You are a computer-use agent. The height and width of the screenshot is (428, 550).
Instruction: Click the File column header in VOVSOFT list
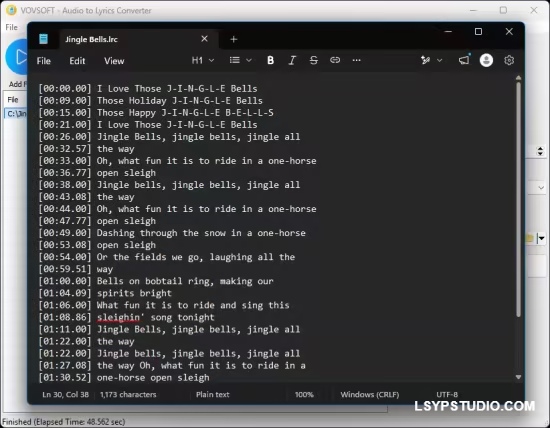click(13, 100)
